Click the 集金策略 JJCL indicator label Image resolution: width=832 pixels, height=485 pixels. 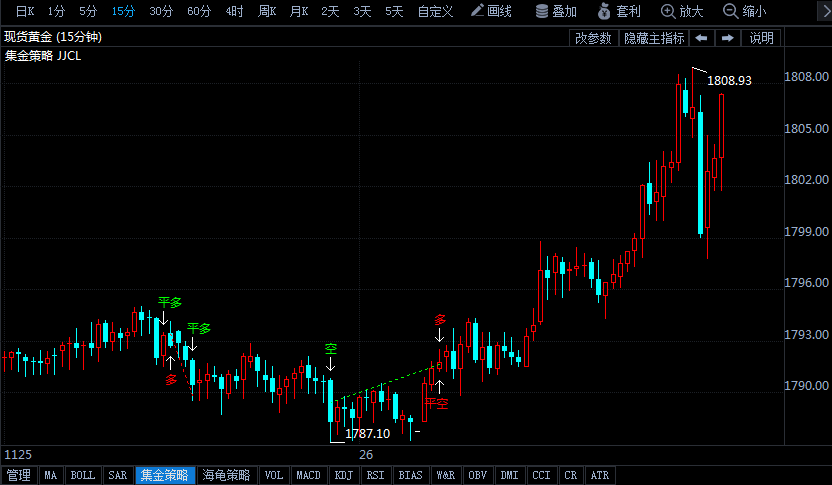[43, 56]
